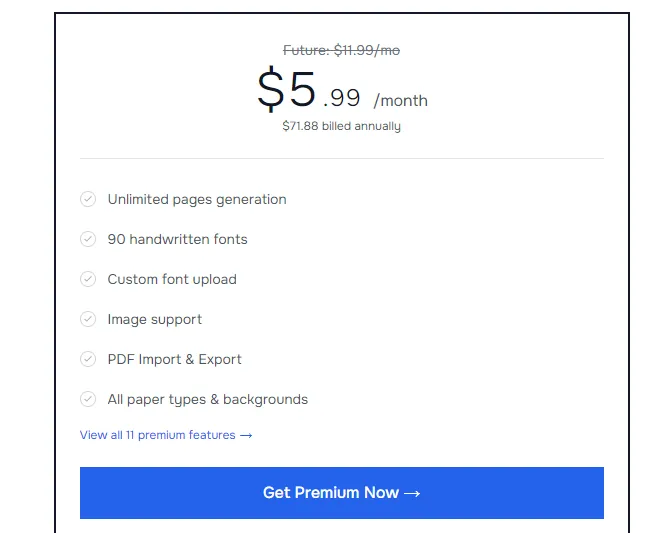Click the checkmark beside Custom font upload
Viewport: 670px width, 533px height.
(88, 279)
